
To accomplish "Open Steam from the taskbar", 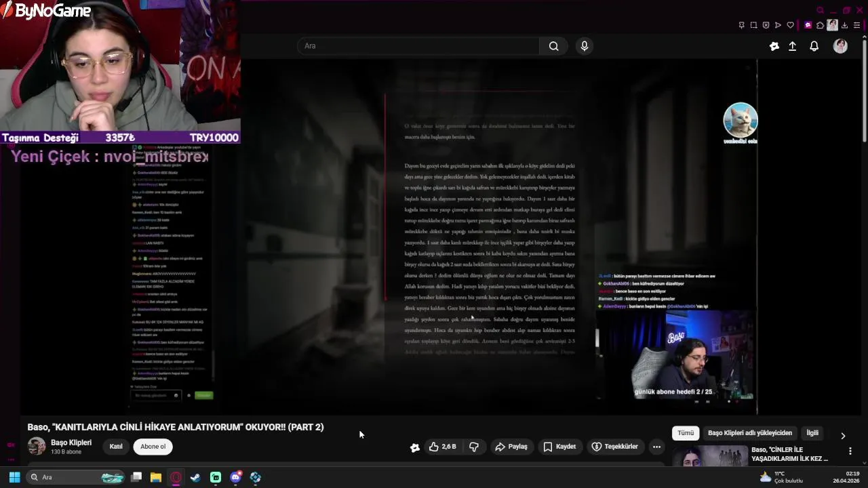I will pos(195,477).
